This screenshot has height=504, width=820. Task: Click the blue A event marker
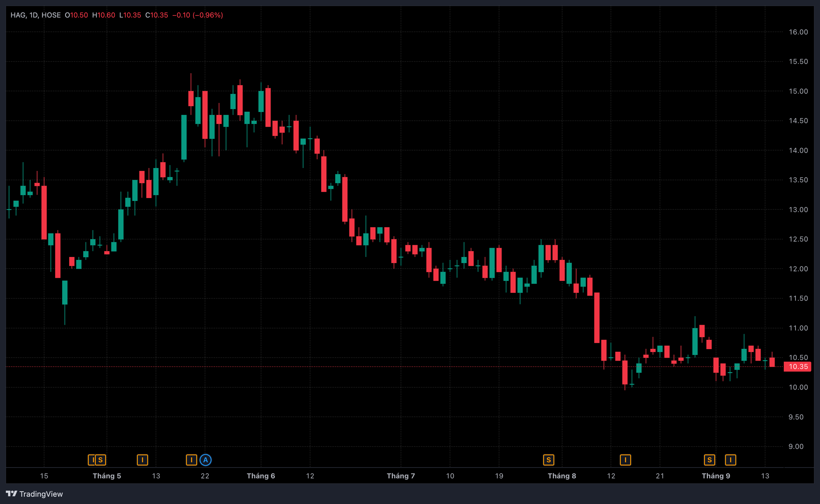(x=206, y=460)
